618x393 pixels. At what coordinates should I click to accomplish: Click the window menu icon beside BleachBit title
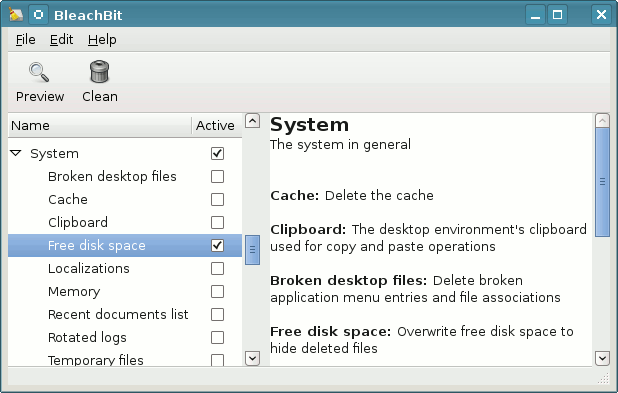pos(38,15)
